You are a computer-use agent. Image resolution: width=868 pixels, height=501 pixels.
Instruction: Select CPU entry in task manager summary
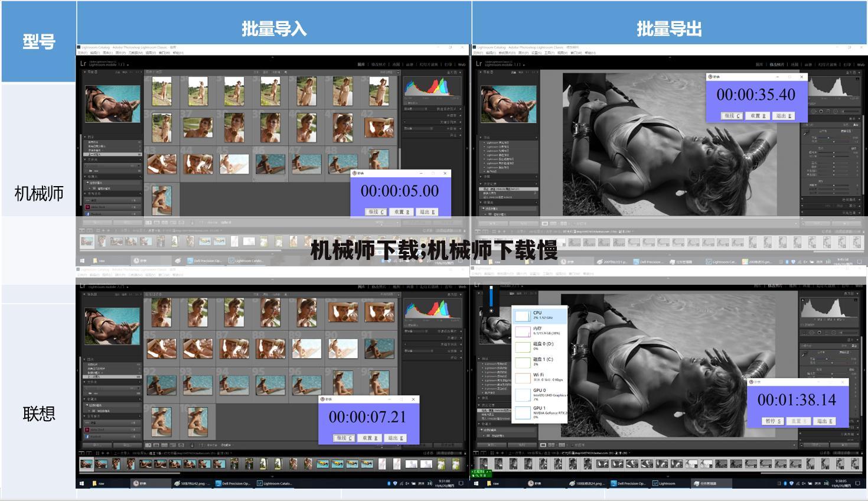point(540,315)
